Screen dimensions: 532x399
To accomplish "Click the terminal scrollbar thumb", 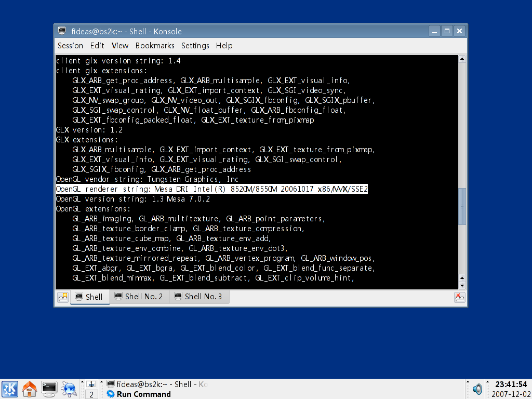I will click(x=462, y=206).
